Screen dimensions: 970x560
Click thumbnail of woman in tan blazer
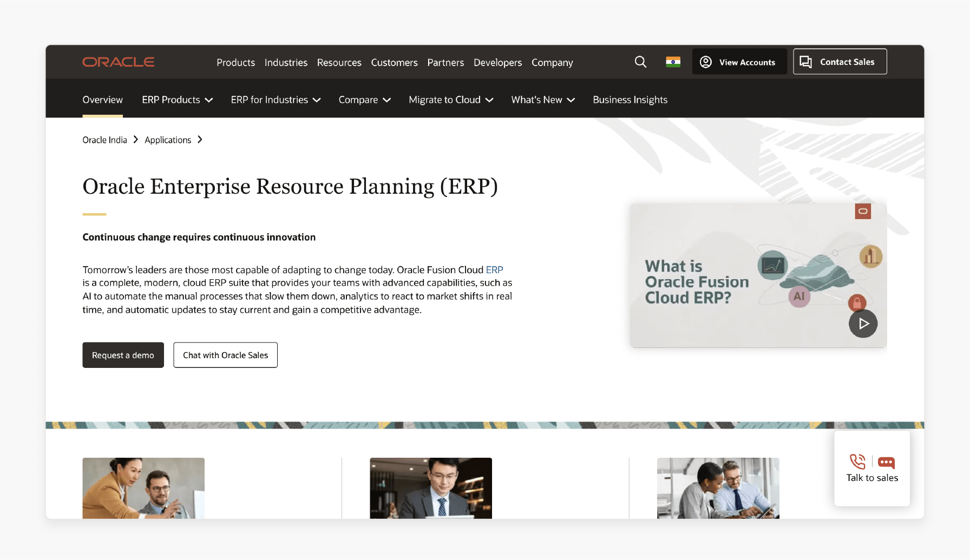pos(143,488)
